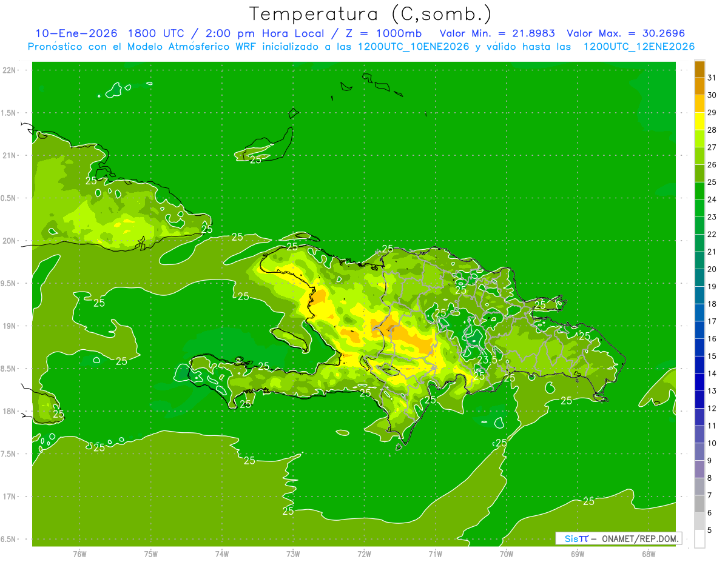Screen dimensions: 728x562
Task: Click the "Z = 1000mb" pressure level text
Action: point(394,33)
